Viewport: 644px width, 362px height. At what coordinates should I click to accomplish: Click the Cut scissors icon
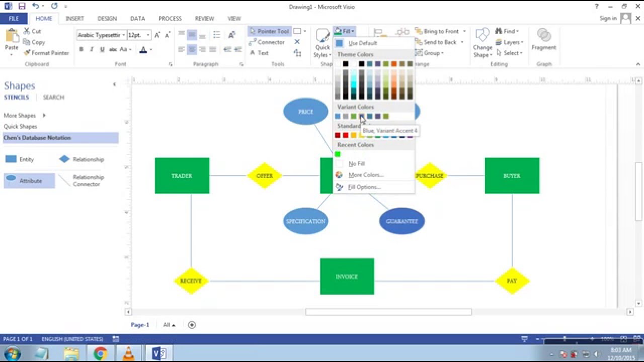pos(27,31)
